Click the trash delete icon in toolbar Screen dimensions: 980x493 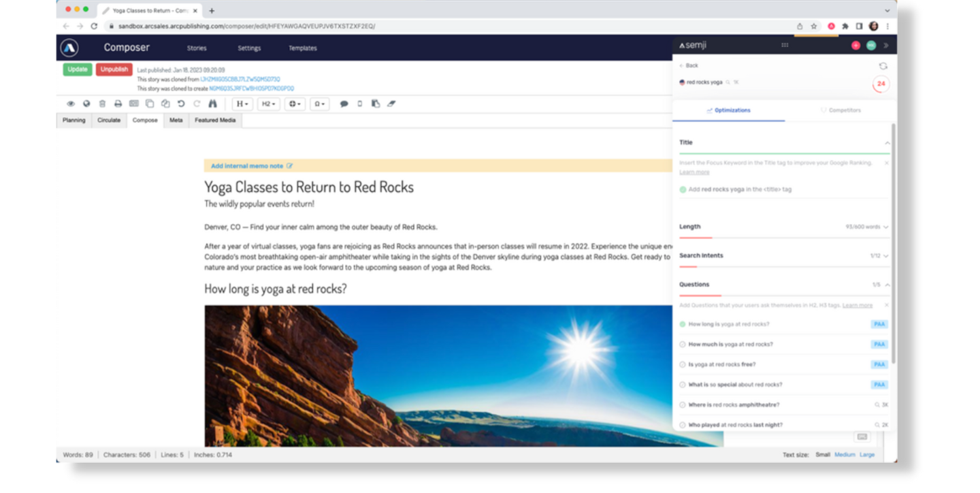[102, 104]
